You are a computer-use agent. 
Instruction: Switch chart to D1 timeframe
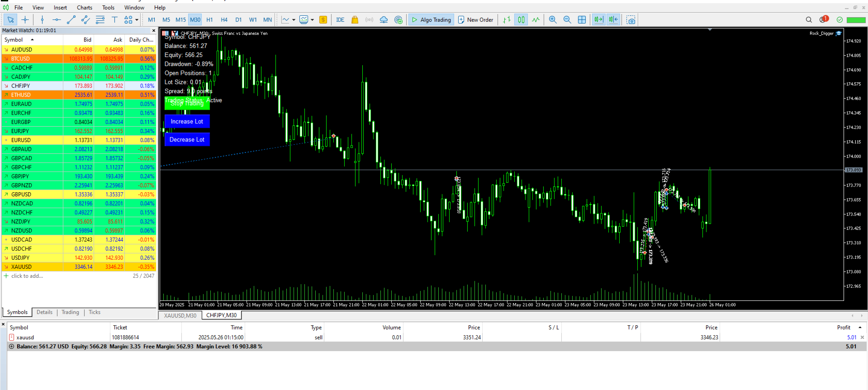click(238, 19)
